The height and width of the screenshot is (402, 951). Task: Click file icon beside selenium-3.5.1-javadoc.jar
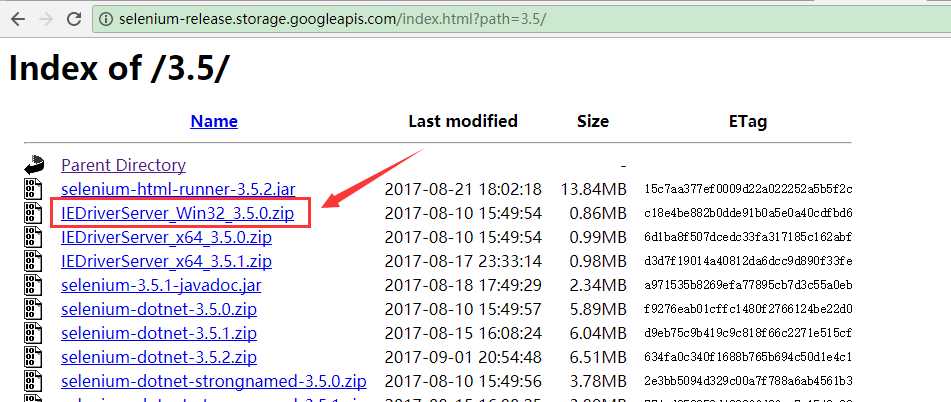pyautogui.click(x=33, y=286)
